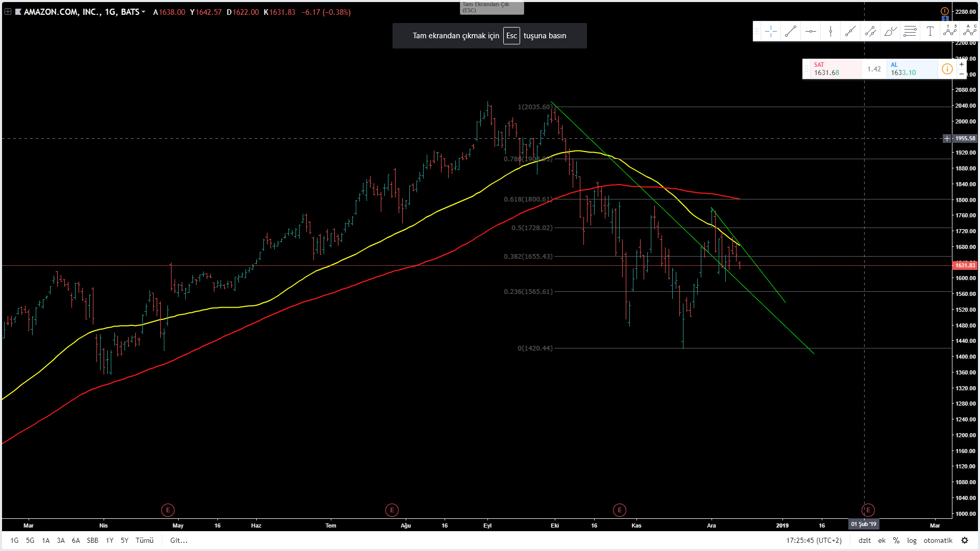Select the brush drawing tool
The height and width of the screenshot is (551, 980).
click(890, 32)
